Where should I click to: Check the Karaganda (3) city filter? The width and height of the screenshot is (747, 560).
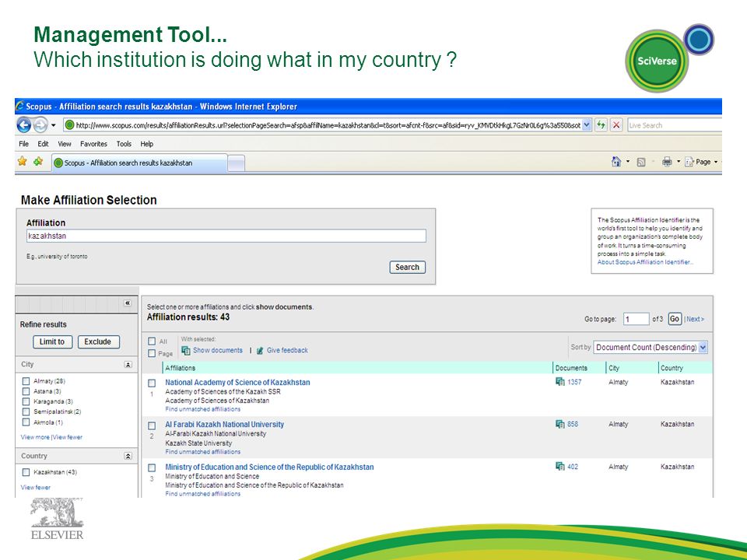(x=26, y=401)
